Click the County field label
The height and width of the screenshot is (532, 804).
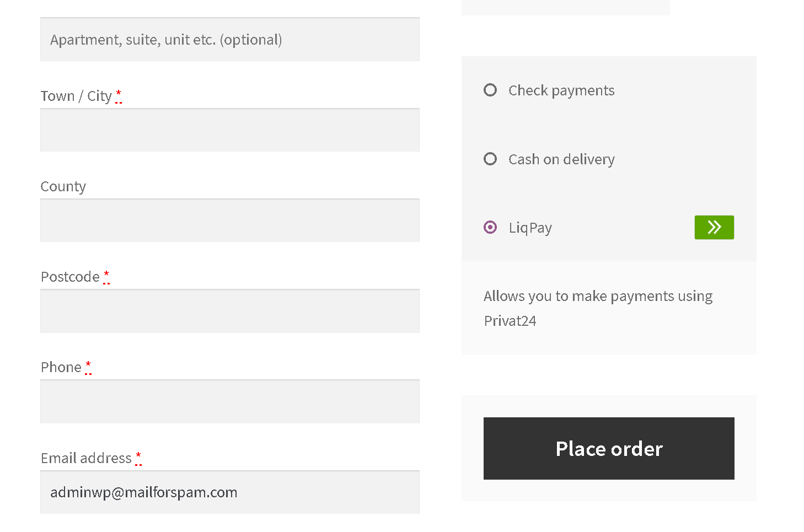[63, 186]
